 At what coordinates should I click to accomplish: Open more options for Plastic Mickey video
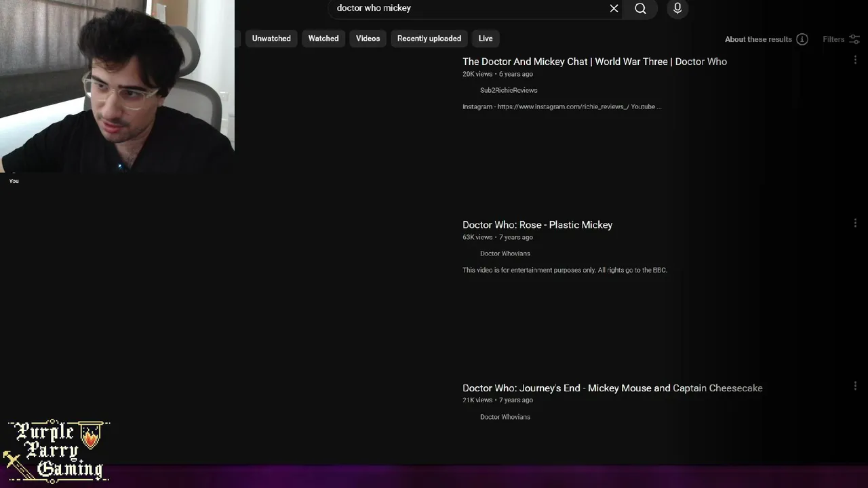[x=855, y=223]
